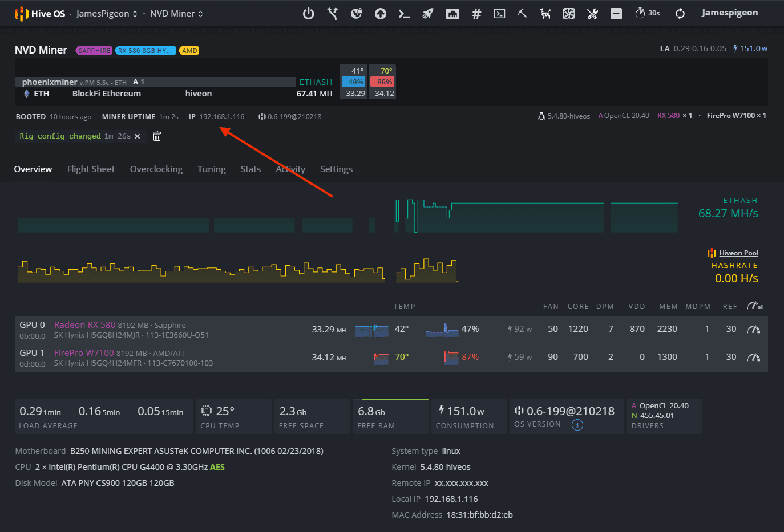
Task: Dismiss the Rig config changed message
Action: [137, 136]
